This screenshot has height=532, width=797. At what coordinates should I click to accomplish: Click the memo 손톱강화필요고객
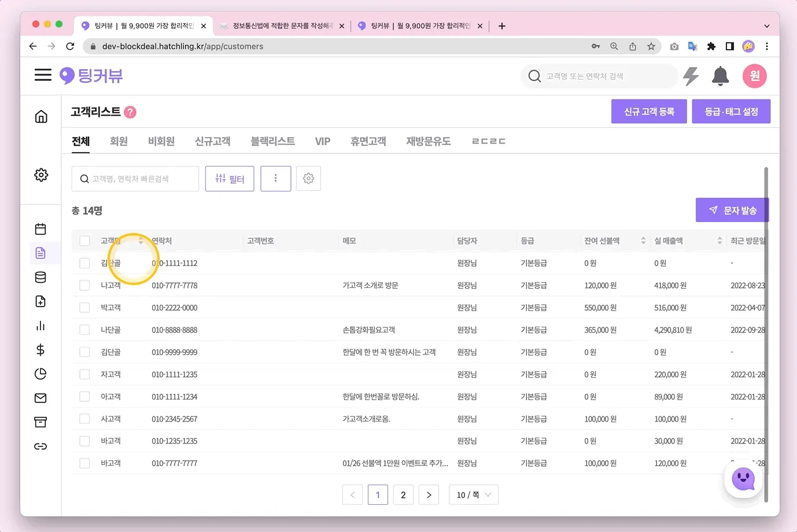pyautogui.click(x=369, y=330)
